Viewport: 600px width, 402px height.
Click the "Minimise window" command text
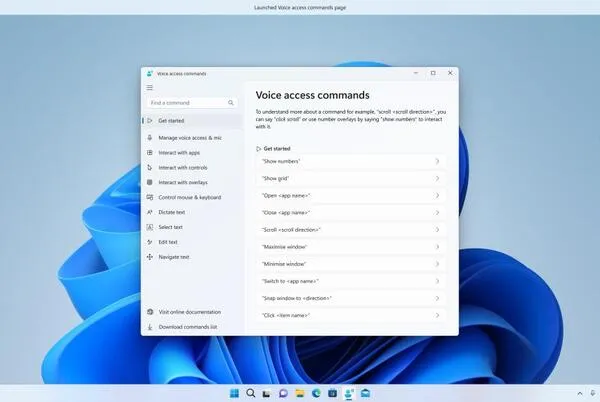tap(284, 264)
